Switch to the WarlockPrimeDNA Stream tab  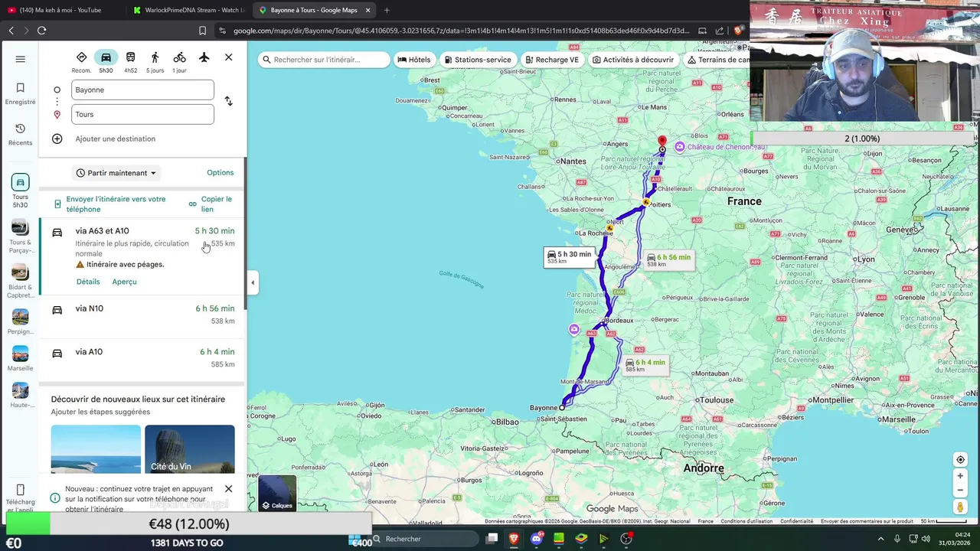pos(188,10)
